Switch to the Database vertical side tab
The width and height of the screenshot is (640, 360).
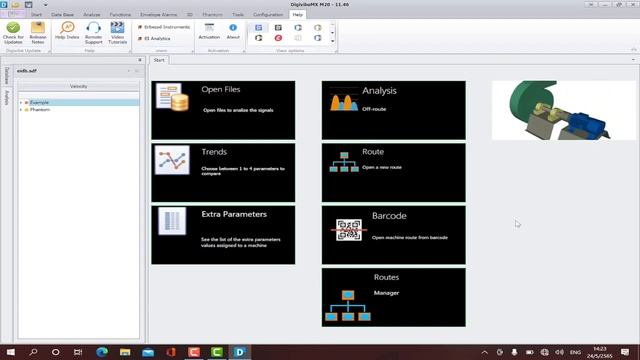(x=7, y=76)
